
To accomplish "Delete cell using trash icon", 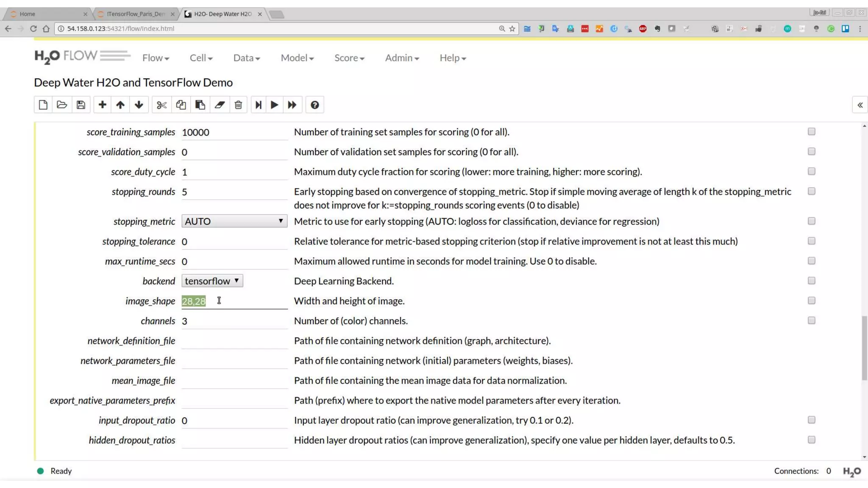I will (x=238, y=105).
